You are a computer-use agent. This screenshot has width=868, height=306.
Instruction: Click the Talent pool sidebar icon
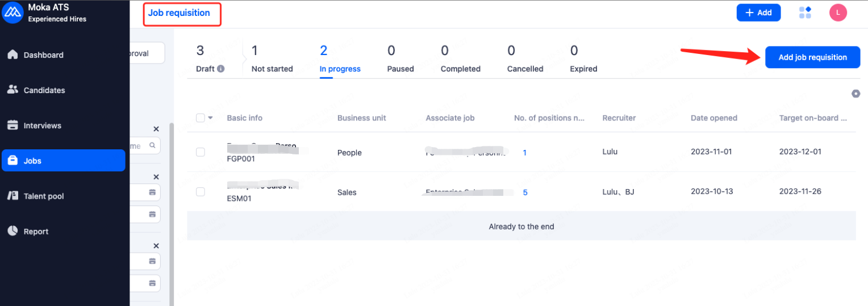12,196
